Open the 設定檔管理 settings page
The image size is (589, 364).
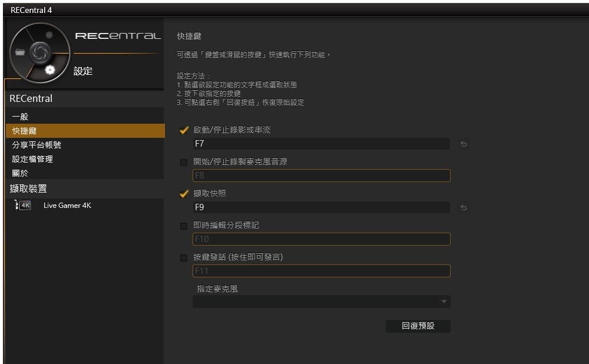85,159
